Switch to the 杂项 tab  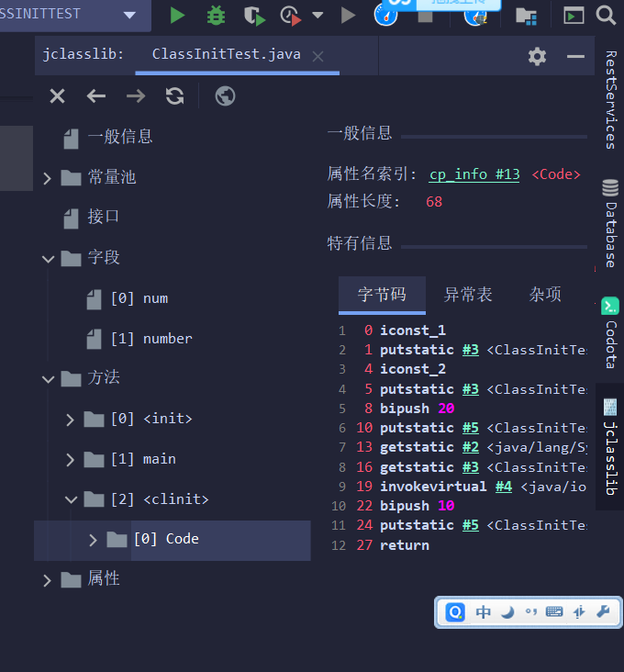pyautogui.click(x=545, y=295)
